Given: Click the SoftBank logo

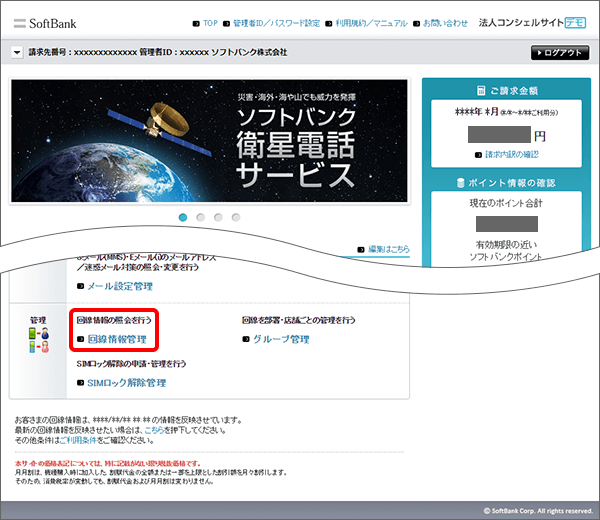Looking at the screenshot, I should coord(46,21).
